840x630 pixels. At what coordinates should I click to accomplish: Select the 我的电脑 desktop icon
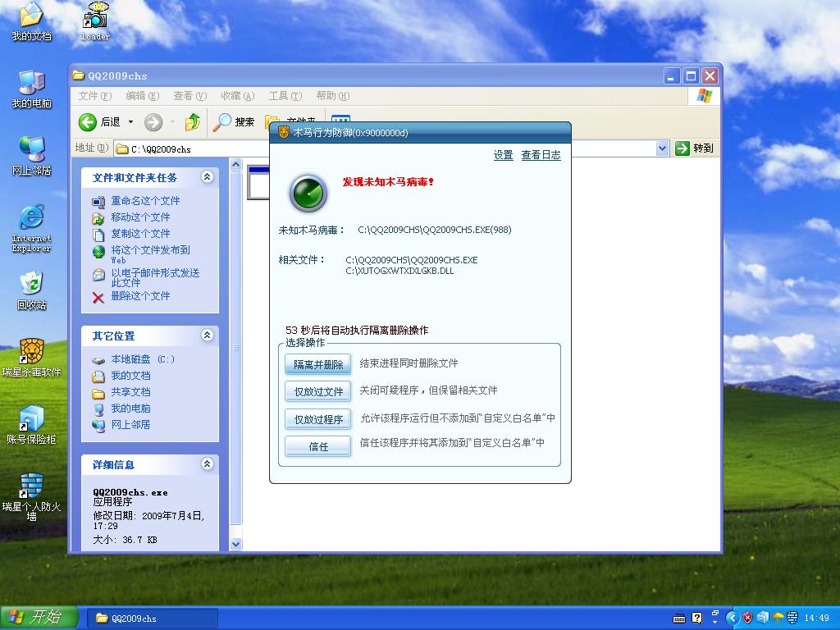(x=31, y=89)
